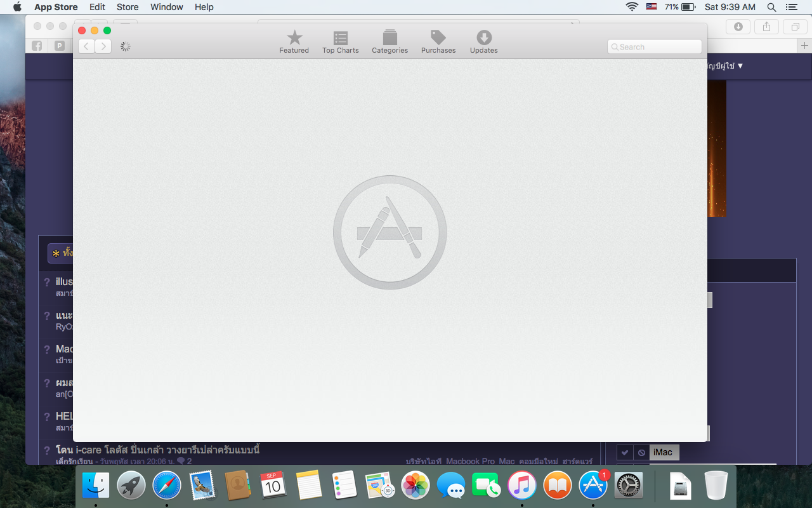Open Mail from the Dock
Viewport: 812px width, 508px height.
click(x=202, y=486)
